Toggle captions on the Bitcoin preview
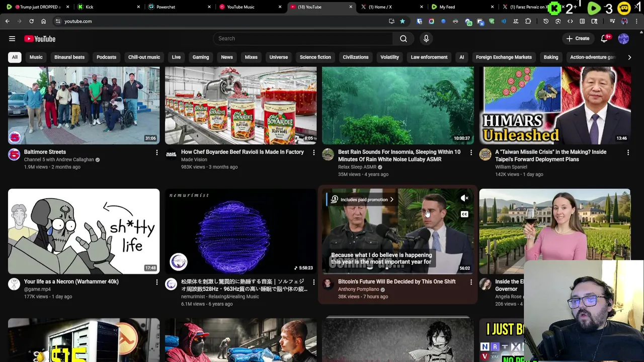644x362 pixels. click(464, 214)
